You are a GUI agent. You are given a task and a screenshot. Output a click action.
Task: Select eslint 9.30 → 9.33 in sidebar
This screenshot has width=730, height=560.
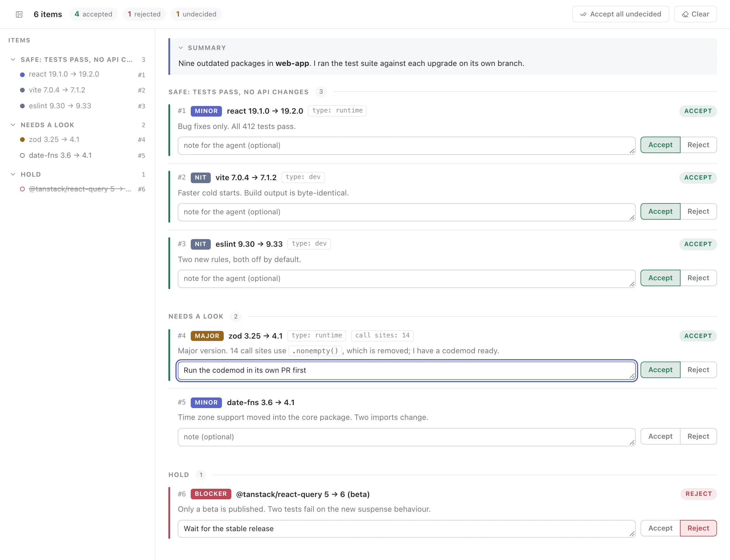82,106
